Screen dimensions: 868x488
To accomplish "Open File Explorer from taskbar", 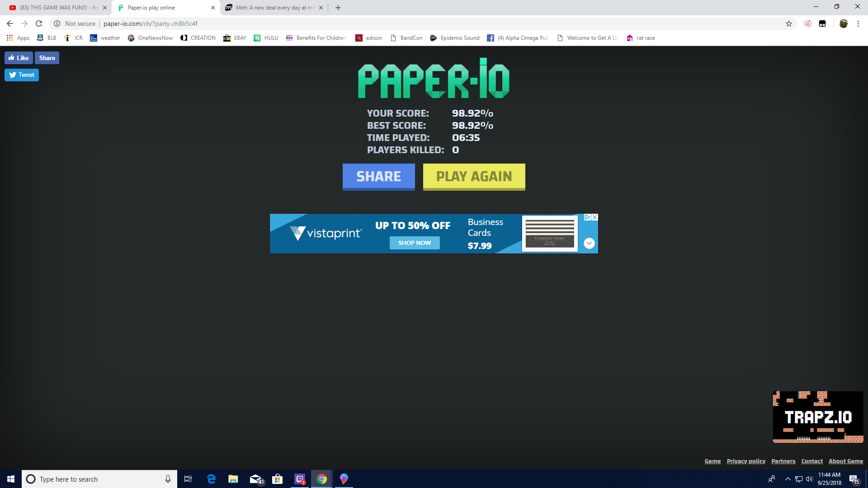I will click(233, 479).
